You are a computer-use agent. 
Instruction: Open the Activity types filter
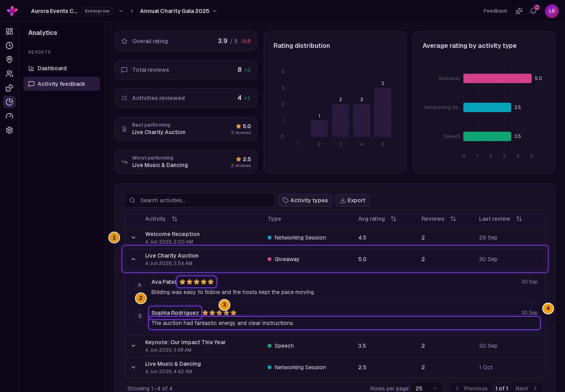click(305, 200)
